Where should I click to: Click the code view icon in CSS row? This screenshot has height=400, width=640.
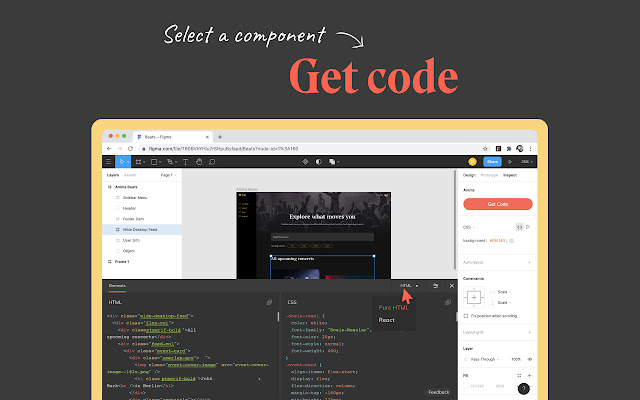click(x=519, y=227)
